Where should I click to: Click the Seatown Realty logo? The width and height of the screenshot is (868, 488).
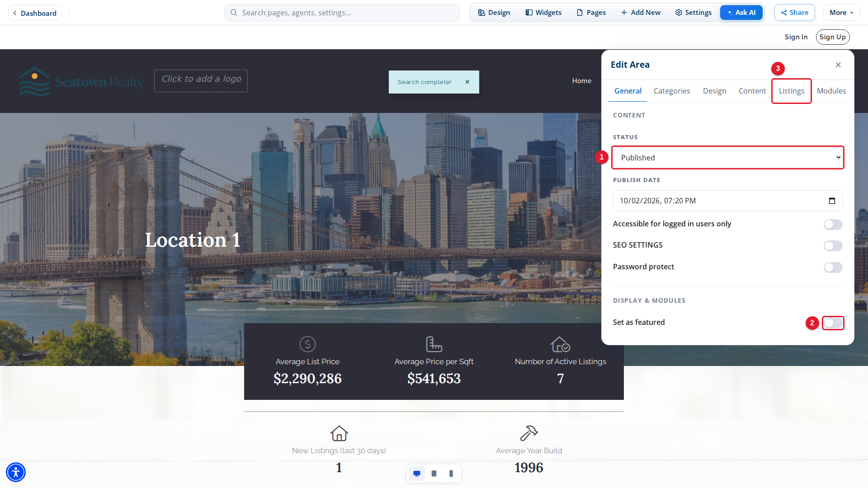tap(81, 81)
